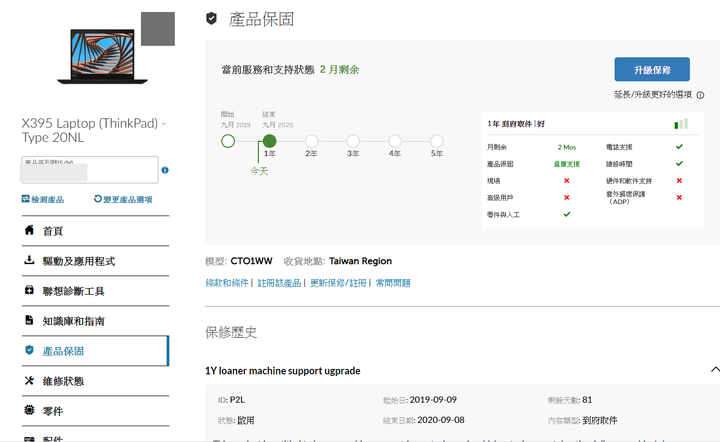The image size is (720, 442).
Task: Open 聯想診斷工具 diagnostics menu item
Action: 95,291
